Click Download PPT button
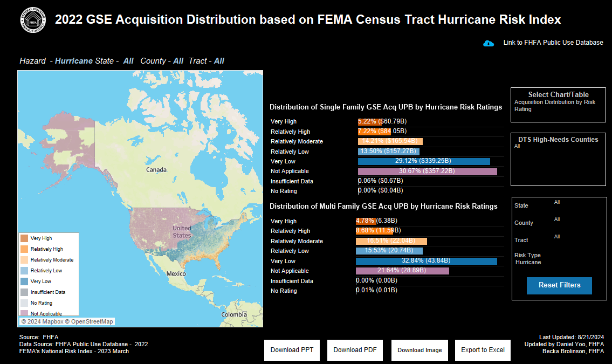This screenshot has width=612, height=364. (x=292, y=350)
